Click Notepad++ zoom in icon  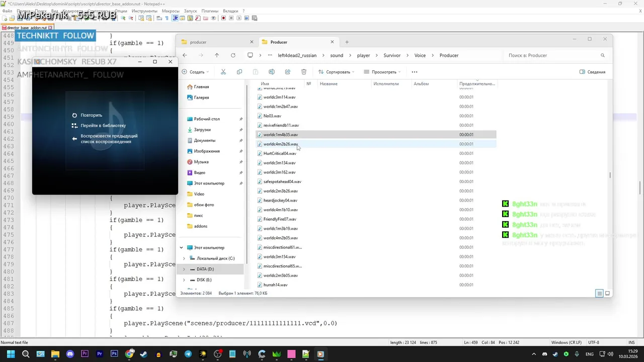click(x=123, y=18)
